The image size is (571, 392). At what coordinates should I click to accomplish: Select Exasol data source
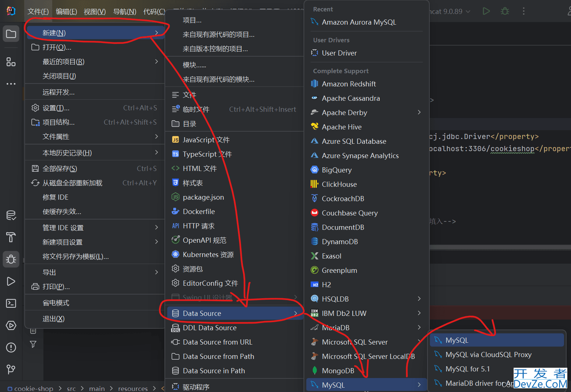coord(367,256)
